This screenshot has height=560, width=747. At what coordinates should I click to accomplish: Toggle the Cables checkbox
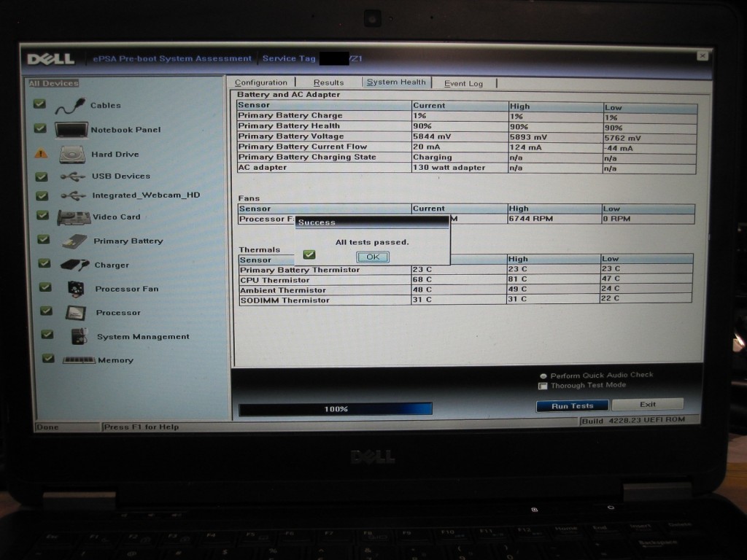pos(40,104)
